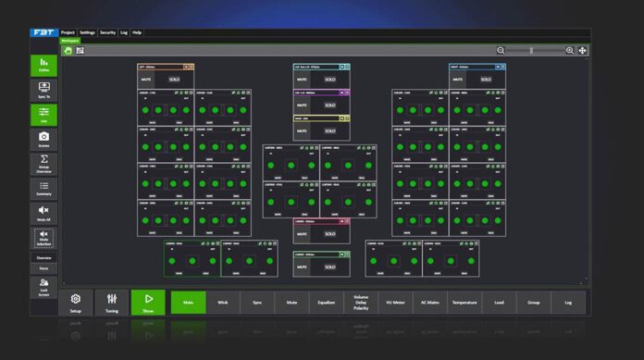Switch to the Sync bottom tab
This screenshot has height=360, width=644.
coord(257,303)
